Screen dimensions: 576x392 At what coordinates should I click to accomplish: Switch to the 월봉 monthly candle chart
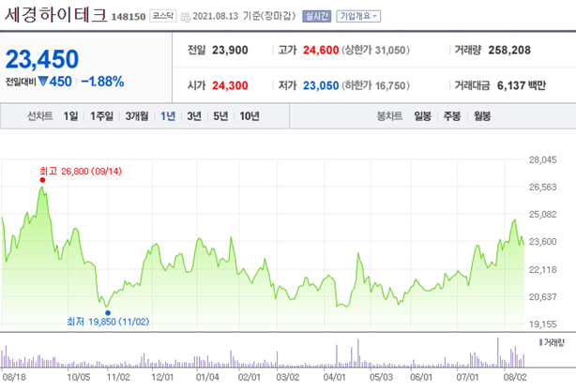[x=482, y=116]
